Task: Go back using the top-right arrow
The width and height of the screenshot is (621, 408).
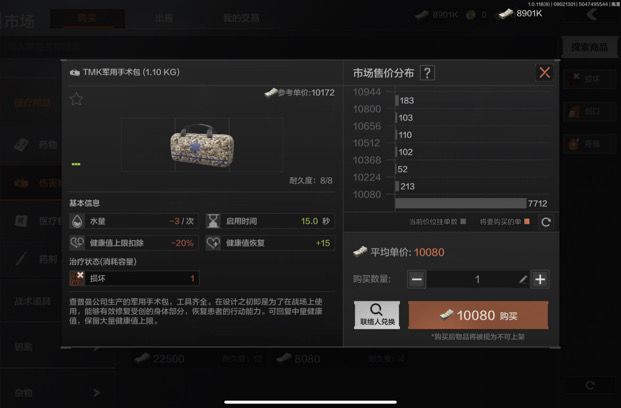Action: (x=592, y=15)
